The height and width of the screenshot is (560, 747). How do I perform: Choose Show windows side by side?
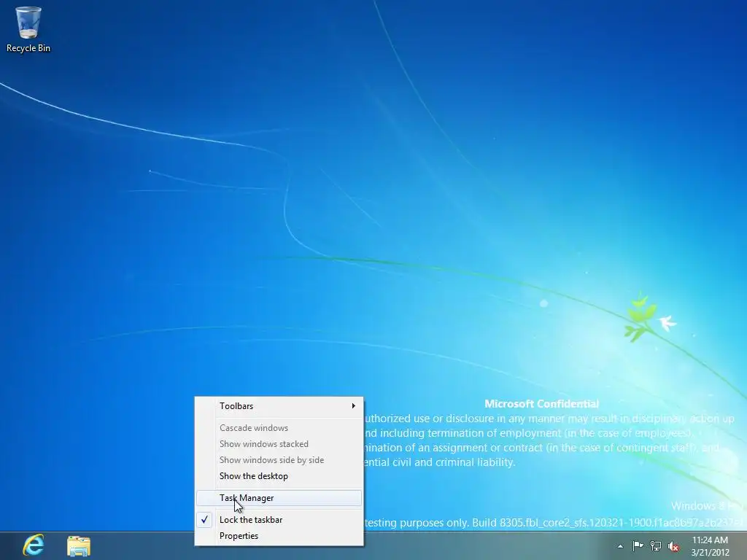[x=279, y=460]
